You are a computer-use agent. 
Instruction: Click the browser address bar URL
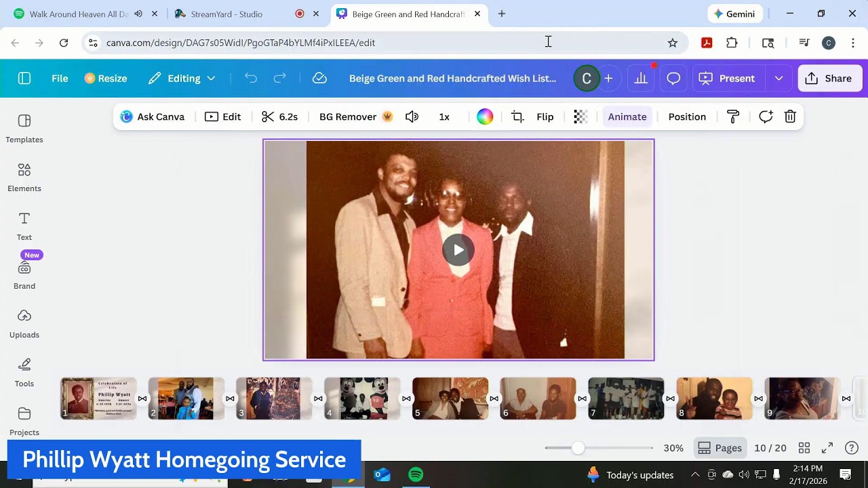(241, 43)
